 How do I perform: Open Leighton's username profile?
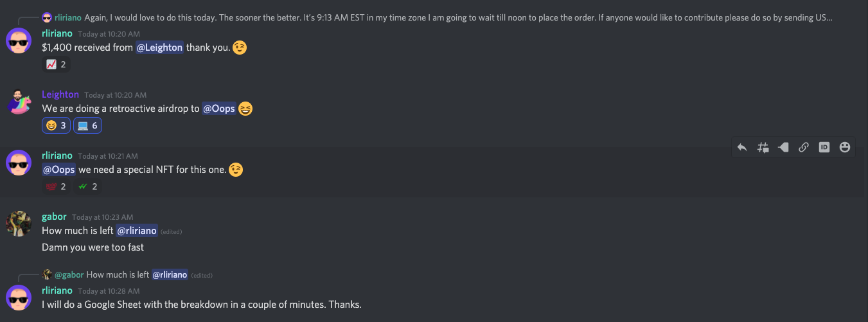60,94
